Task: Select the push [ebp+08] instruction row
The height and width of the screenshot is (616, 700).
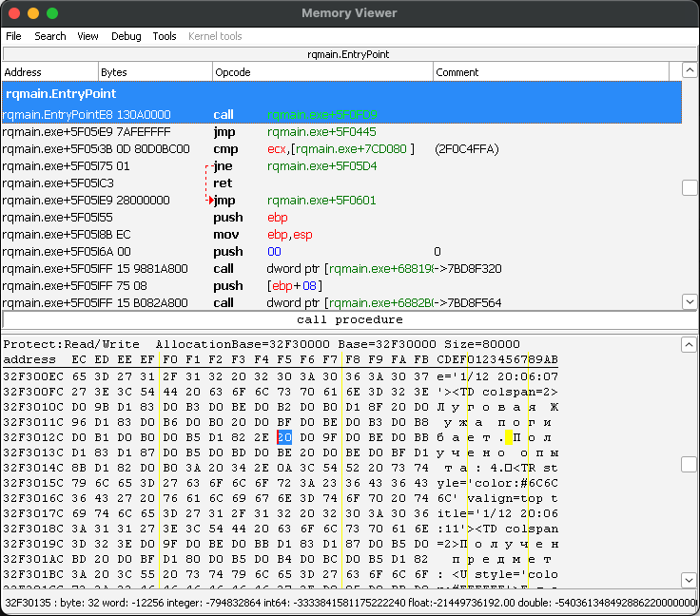Action: (x=341, y=285)
